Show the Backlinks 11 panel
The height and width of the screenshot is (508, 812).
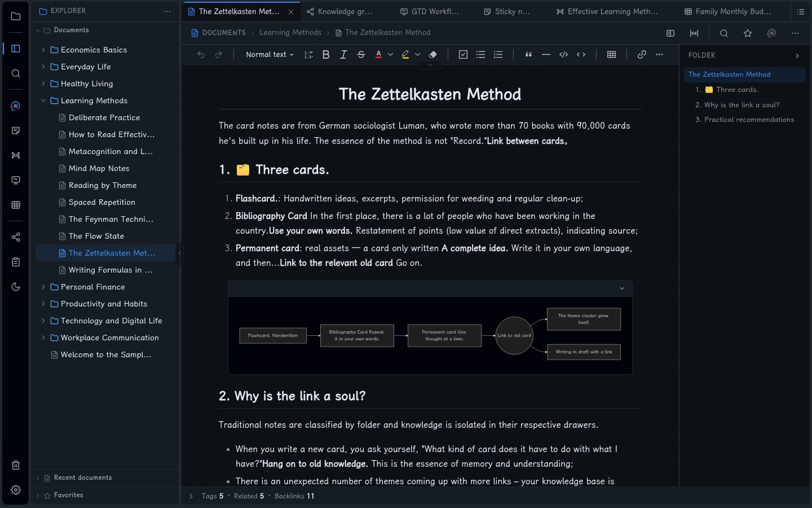click(294, 496)
